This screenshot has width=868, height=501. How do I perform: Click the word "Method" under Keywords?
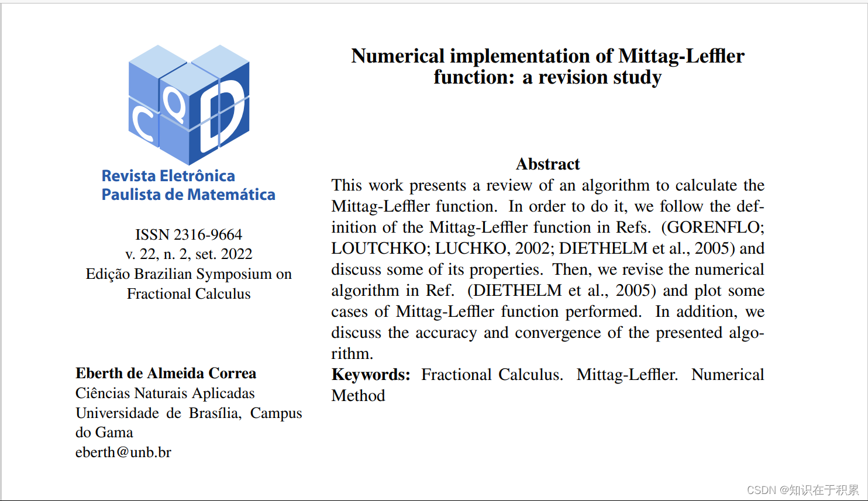coord(359,396)
